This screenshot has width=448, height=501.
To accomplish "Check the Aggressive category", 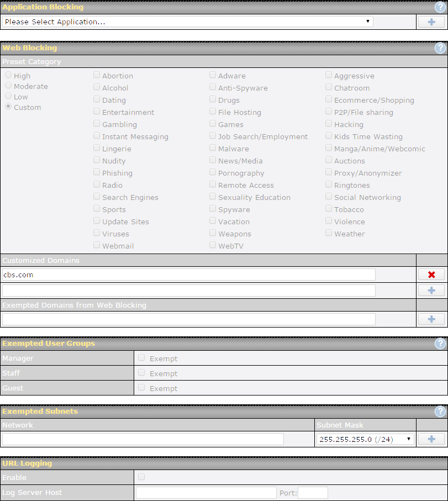I will click(329, 75).
